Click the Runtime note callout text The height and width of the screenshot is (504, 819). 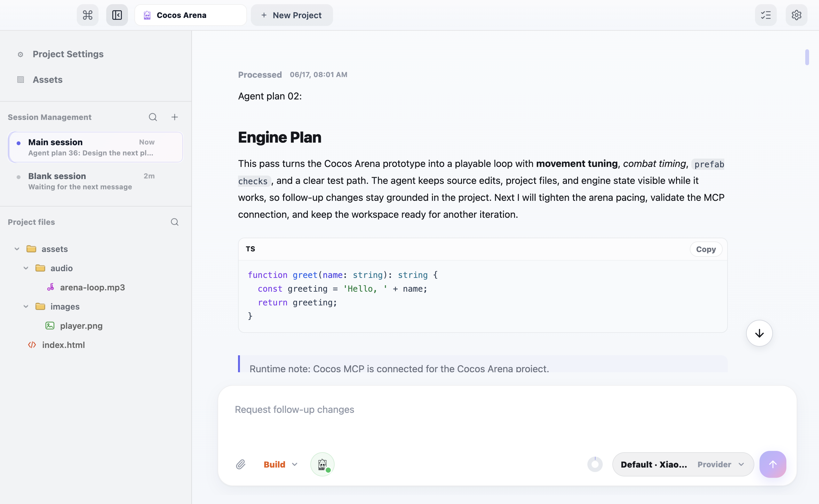399,368
